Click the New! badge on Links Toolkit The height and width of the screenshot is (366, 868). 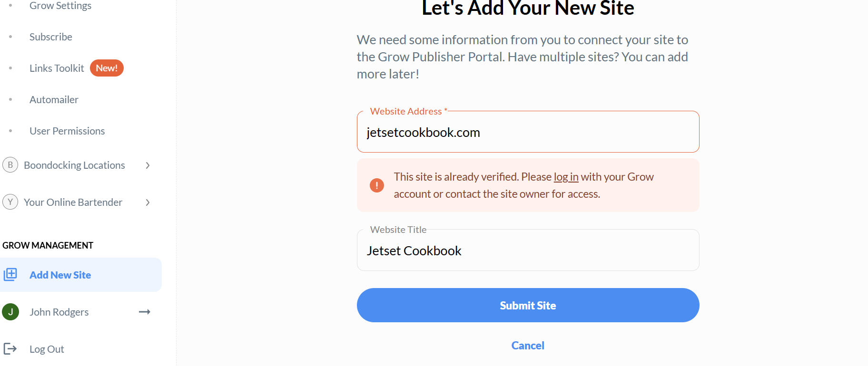tap(107, 68)
